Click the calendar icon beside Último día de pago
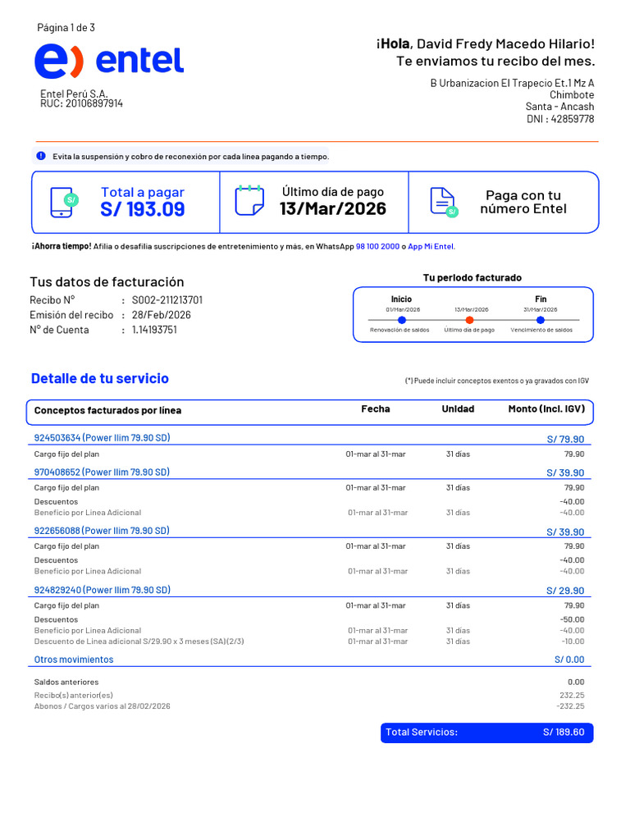Screen dimensions: 630x840 (x=249, y=200)
